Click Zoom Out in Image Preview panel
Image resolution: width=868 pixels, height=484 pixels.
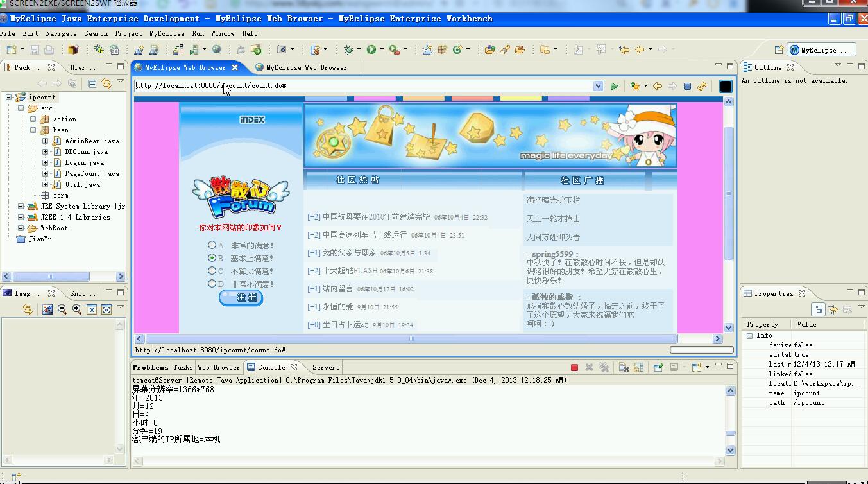pyautogui.click(x=62, y=309)
